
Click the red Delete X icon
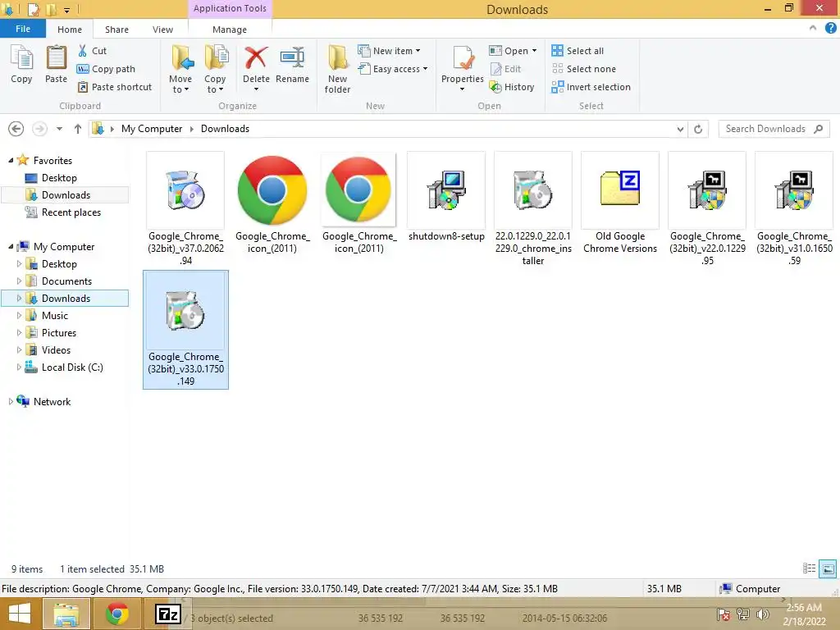256,57
